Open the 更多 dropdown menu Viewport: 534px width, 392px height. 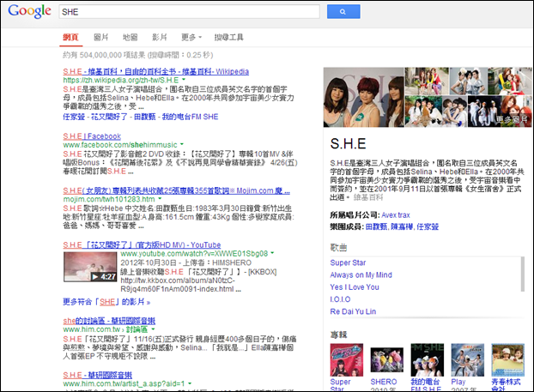pos(191,37)
